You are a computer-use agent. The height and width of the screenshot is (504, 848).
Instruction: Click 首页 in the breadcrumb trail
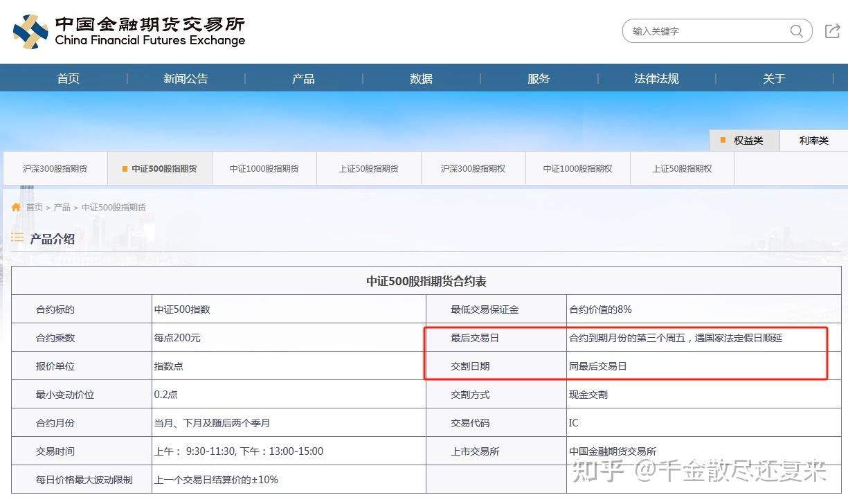(x=35, y=206)
